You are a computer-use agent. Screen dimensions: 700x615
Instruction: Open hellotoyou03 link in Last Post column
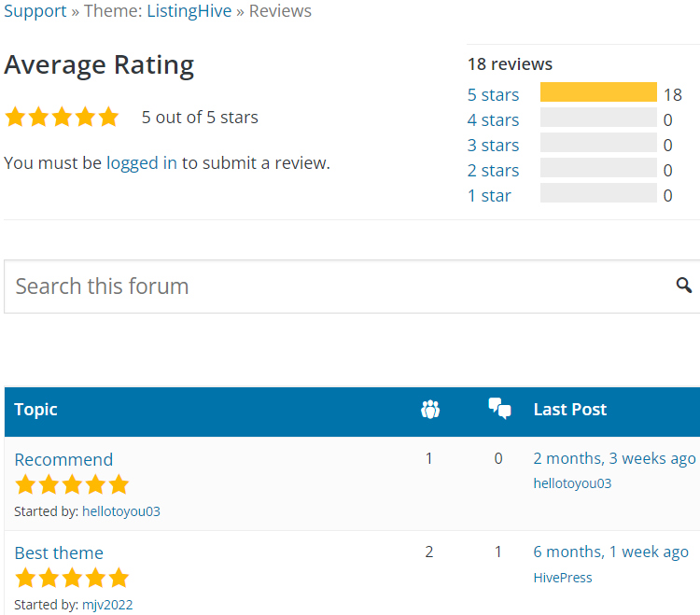pyautogui.click(x=572, y=483)
